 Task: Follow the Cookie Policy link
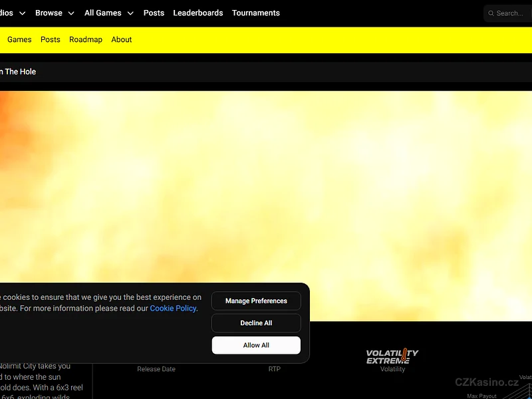(x=173, y=309)
